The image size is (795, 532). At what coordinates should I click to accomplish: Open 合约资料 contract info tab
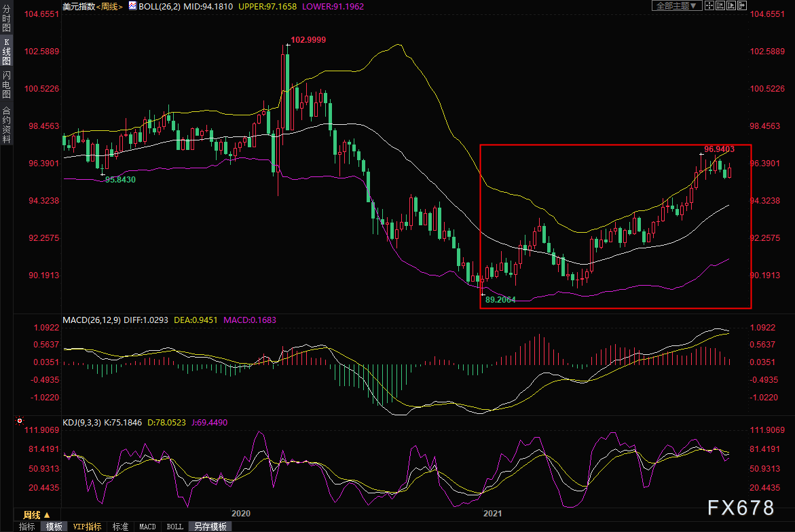7,124
